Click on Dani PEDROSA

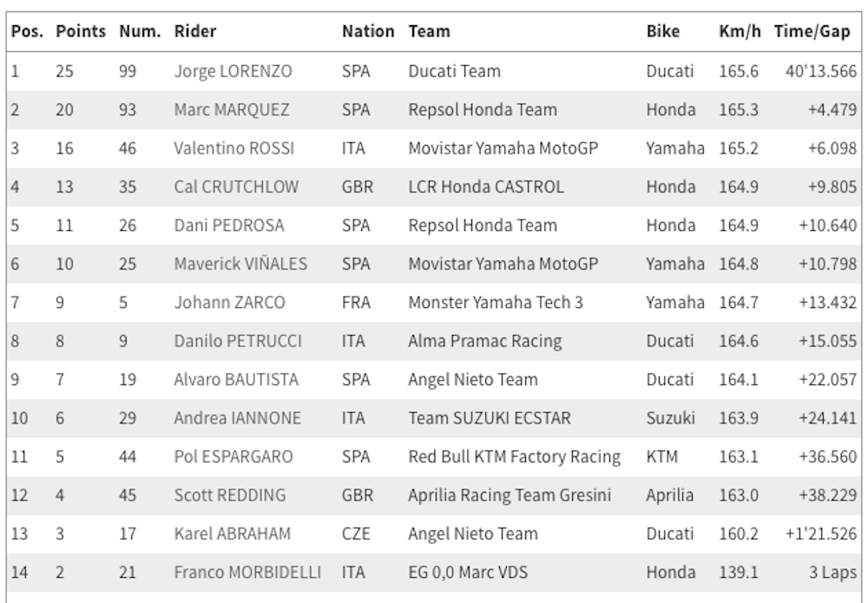point(229,226)
